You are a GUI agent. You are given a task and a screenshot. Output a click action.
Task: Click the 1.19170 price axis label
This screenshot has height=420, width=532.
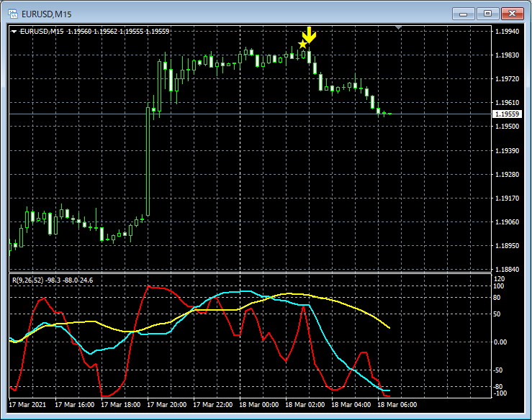pos(507,198)
